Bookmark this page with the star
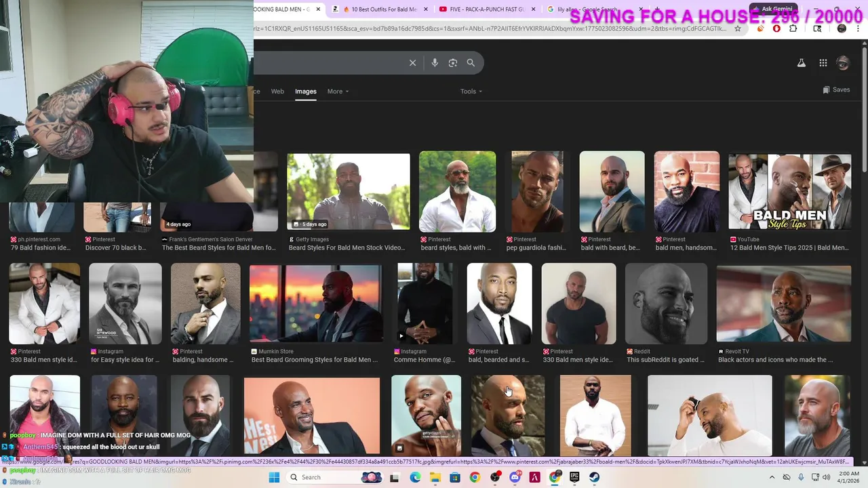Screen dimensions: 868x488 coord(738,28)
